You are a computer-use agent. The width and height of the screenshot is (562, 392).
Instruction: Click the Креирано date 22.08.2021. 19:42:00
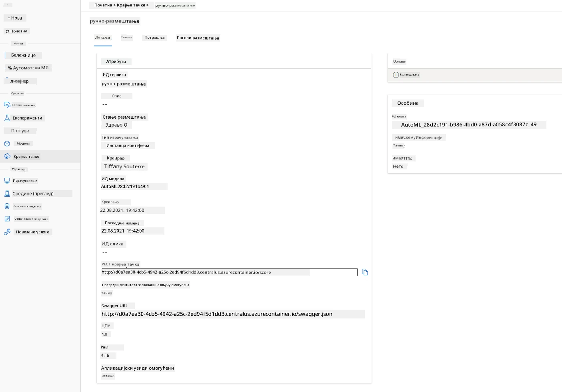122,210
